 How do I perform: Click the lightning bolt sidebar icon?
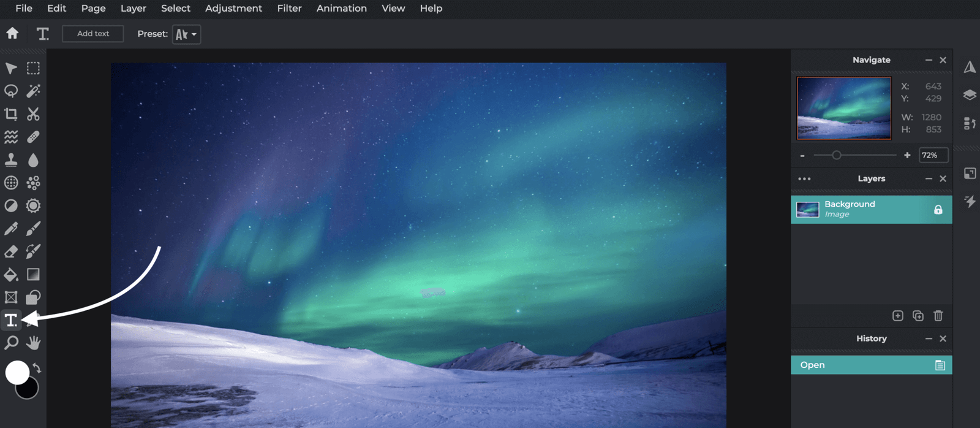970,201
